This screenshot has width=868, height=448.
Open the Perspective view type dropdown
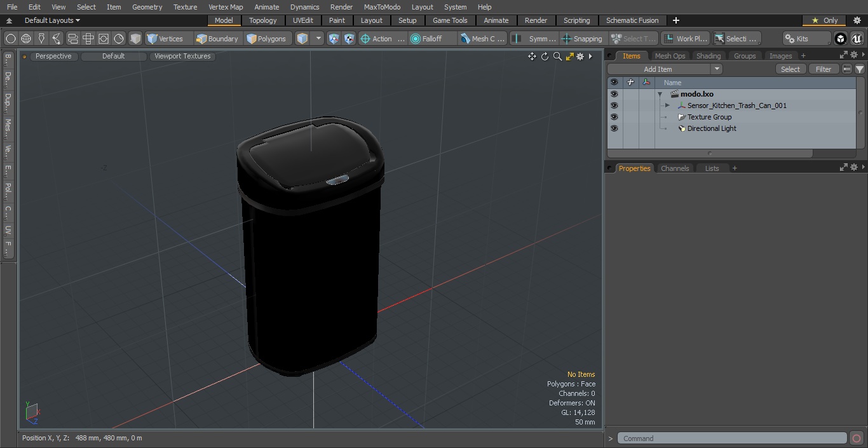pyautogui.click(x=53, y=57)
